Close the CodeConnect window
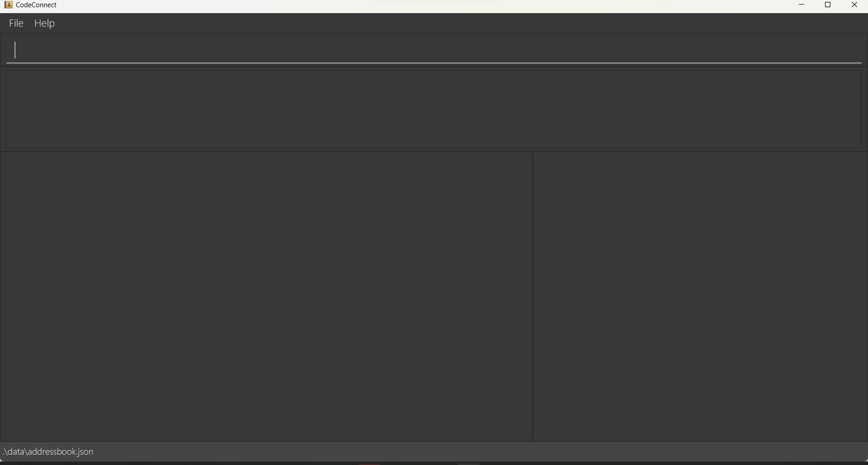 point(854,5)
